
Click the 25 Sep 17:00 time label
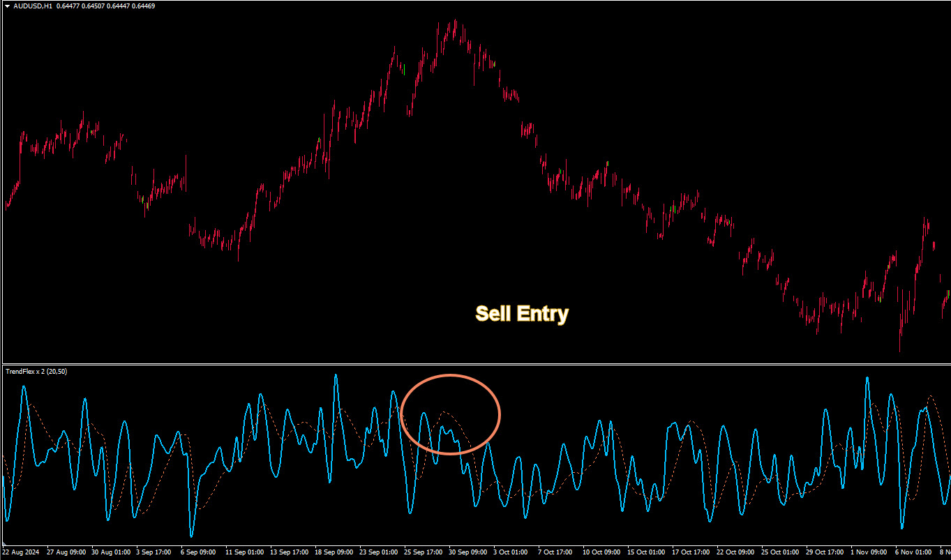click(423, 552)
